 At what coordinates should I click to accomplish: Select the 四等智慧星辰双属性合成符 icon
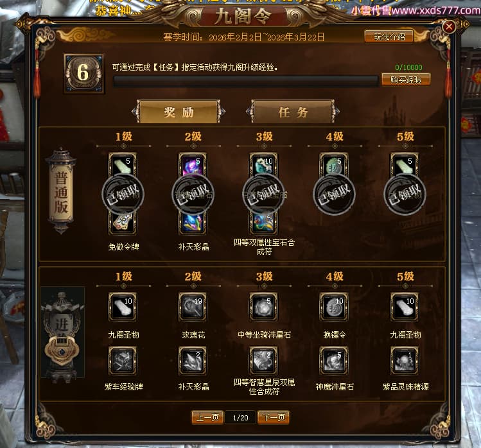263,361
